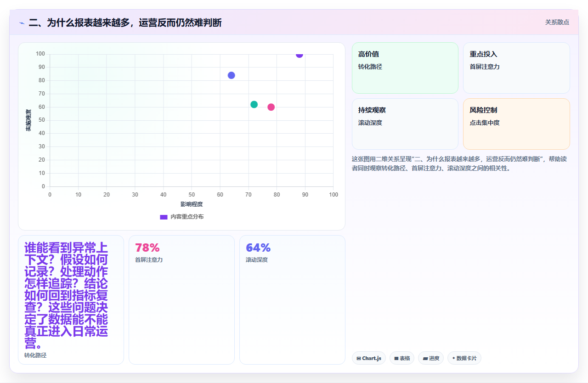Click the 首屏注意力 label under 78%
Viewport: 588px width, 383px height.
149,260
